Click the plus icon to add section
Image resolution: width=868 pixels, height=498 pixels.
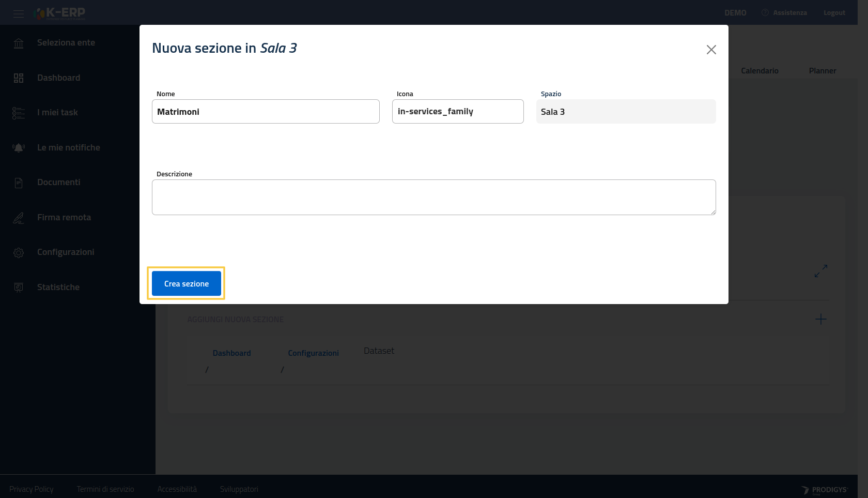click(x=820, y=319)
